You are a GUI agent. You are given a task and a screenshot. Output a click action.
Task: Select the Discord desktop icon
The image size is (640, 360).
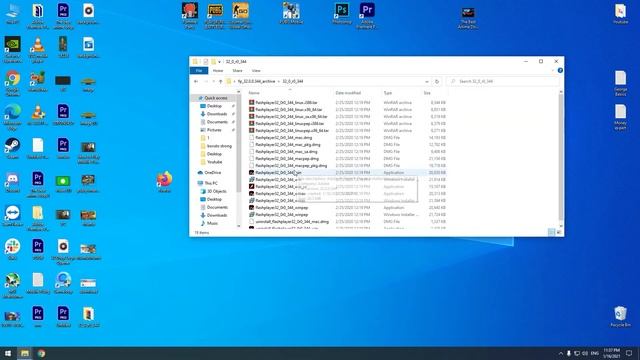[13, 182]
